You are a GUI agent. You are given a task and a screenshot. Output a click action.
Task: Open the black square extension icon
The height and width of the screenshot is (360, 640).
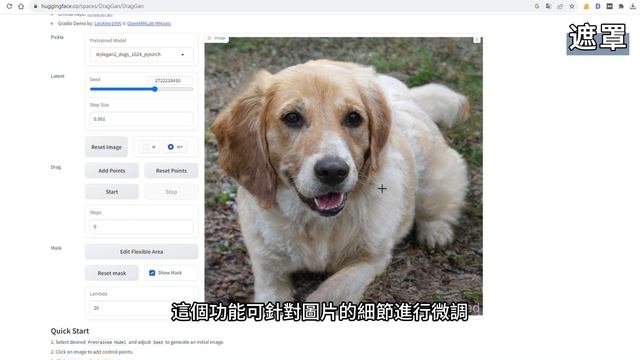pos(609,6)
